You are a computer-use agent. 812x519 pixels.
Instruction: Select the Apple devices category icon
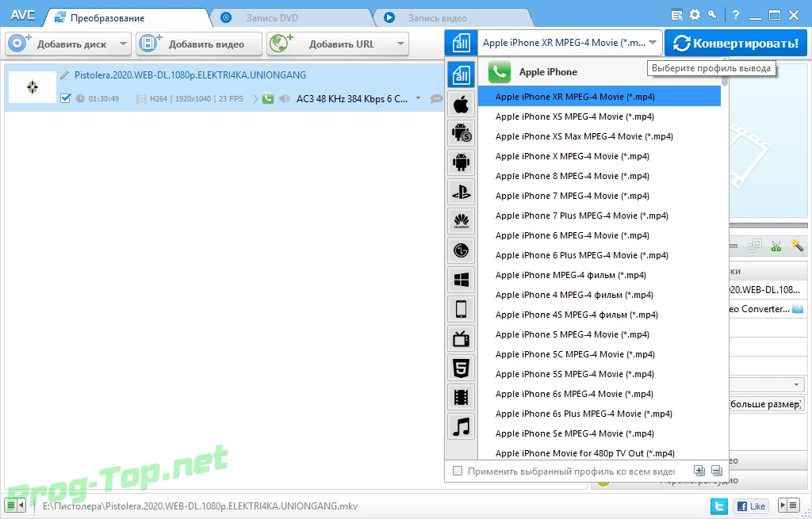(x=461, y=105)
